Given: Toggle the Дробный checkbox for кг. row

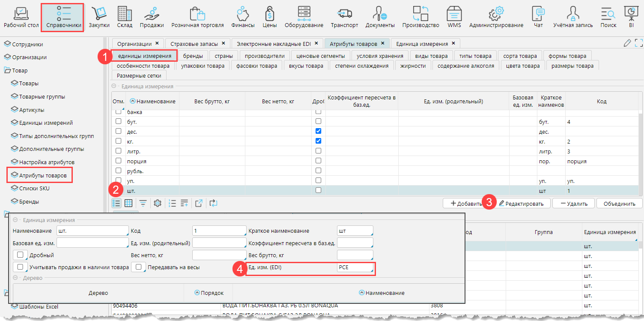Looking at the screenshot, I should (318, 141).
